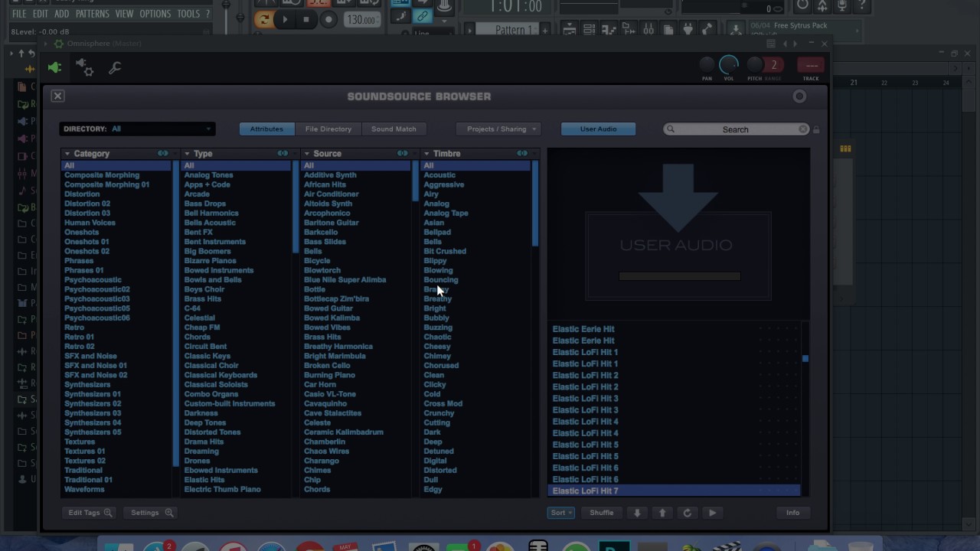Click the Timbre column scrollbar
980x551 pixels.
534,204
